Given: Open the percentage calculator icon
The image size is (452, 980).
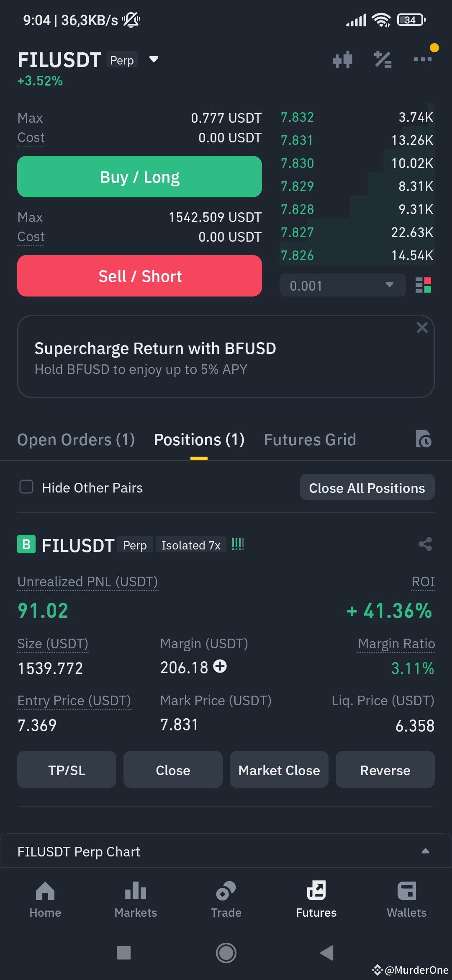Looking at the screenshot, I should pyautogui.click(x=383, y=59).
